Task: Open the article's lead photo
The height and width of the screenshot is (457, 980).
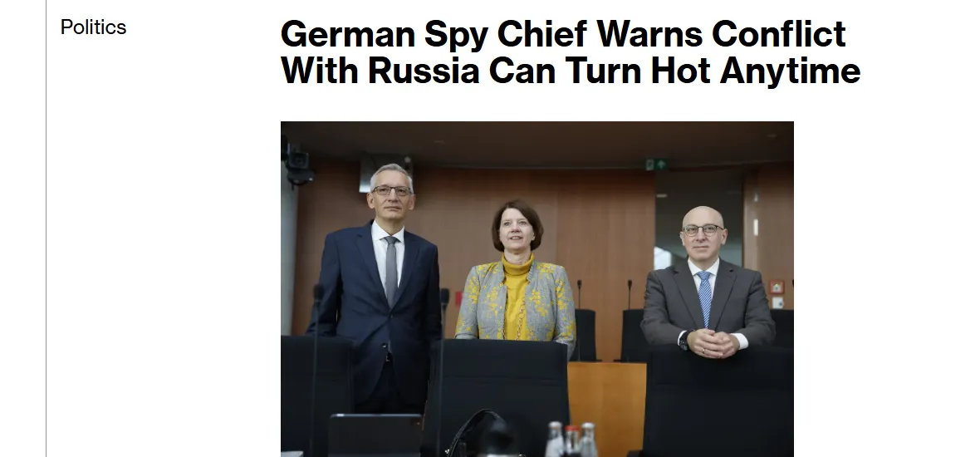Action: tap(537, 289)
